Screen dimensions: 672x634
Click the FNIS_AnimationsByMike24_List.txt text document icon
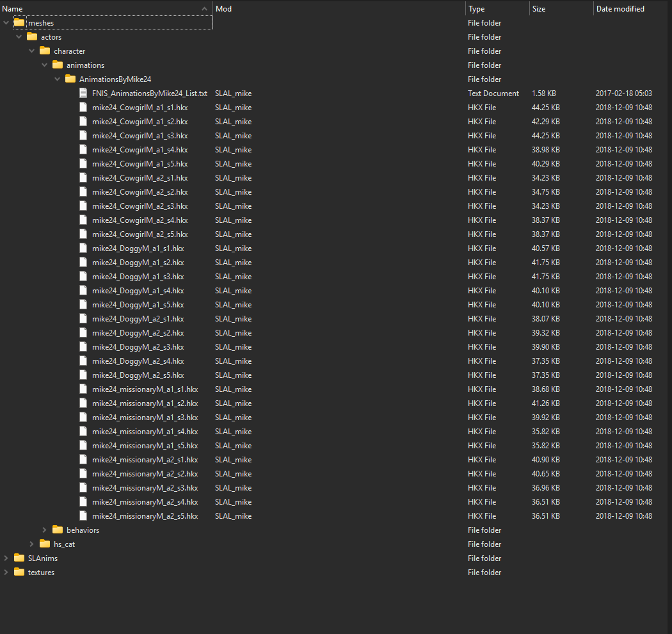[83, 93]
